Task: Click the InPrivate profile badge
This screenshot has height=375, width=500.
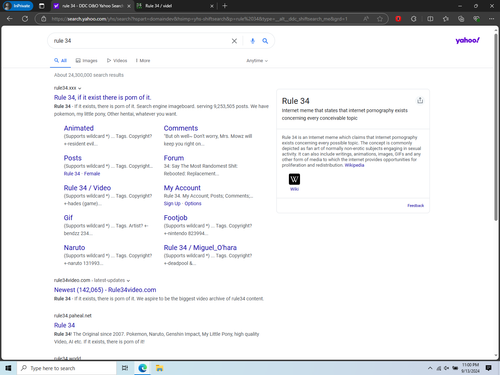Action: click(18, 6)
